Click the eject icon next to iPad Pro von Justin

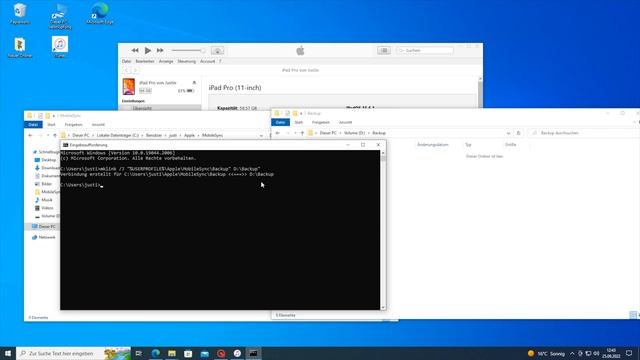click(194, 83)
